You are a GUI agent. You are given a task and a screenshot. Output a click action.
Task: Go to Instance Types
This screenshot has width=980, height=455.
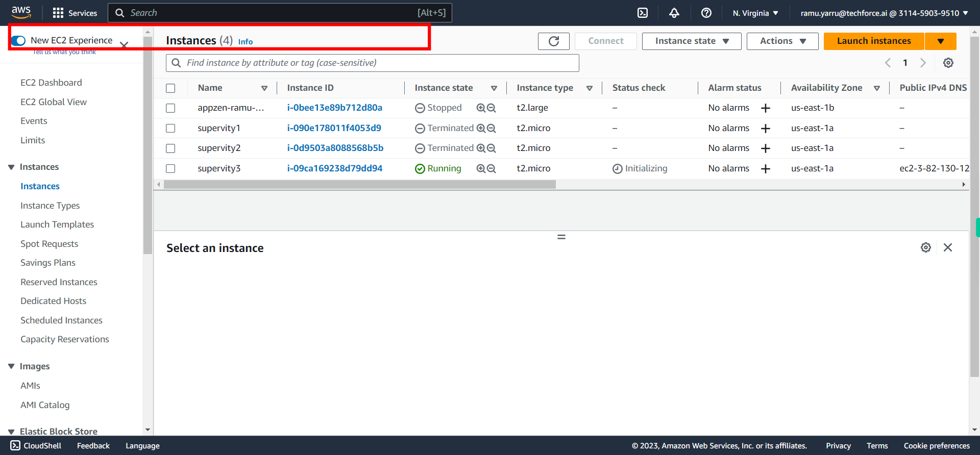click(50, 206)
